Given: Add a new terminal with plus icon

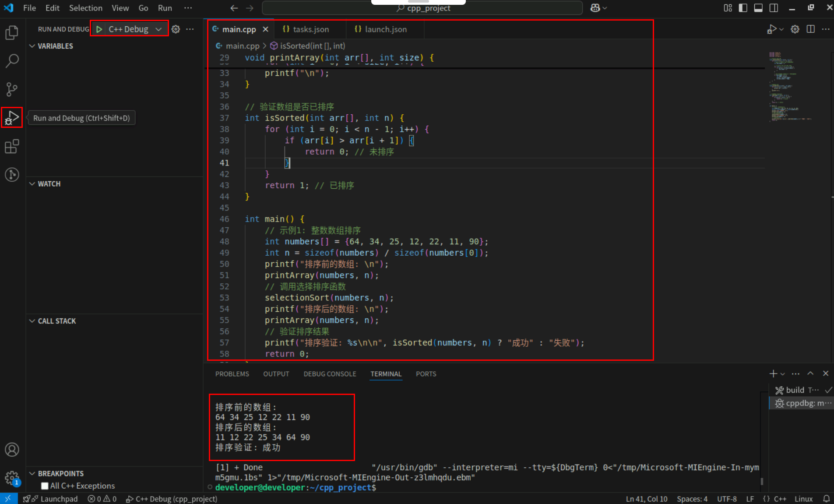Looking at the screenshot, I should (773, 374).
